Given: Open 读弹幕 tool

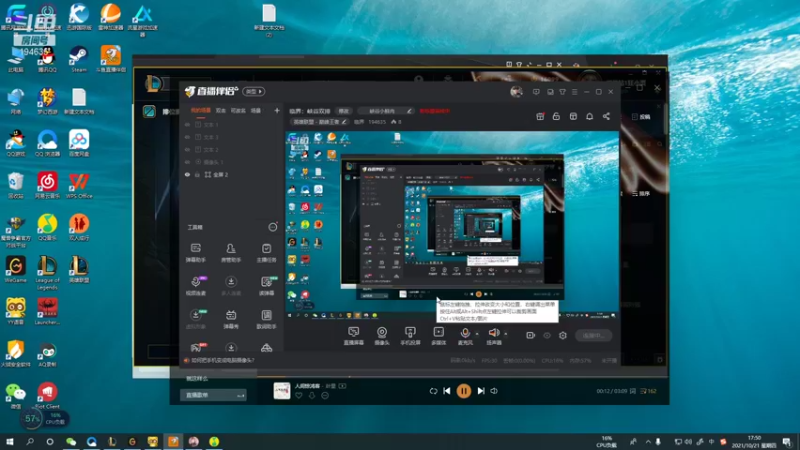Looking at the screenshot, I should click(266, 286).
